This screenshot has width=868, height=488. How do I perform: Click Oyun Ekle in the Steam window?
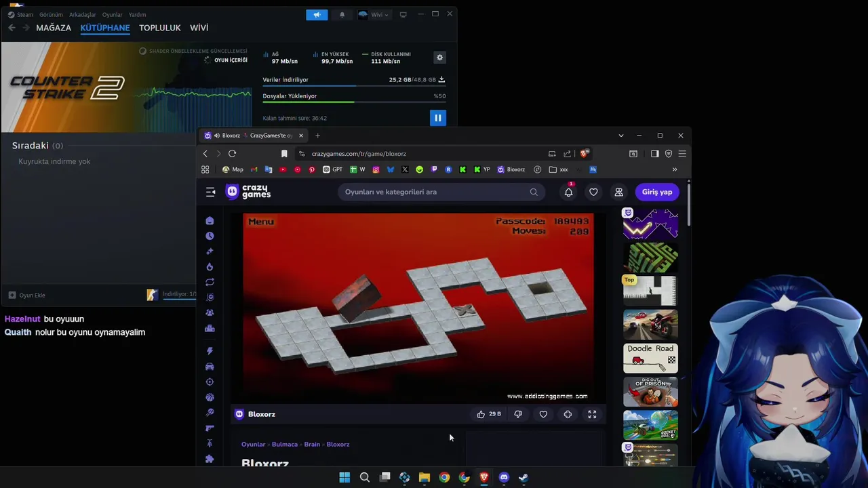point(26,296)
